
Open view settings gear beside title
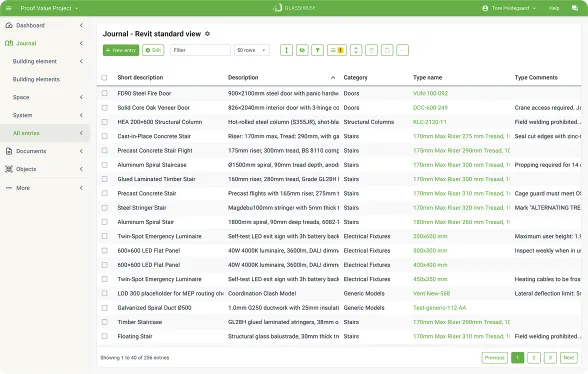pyautogui.click(x=207, y=34)
